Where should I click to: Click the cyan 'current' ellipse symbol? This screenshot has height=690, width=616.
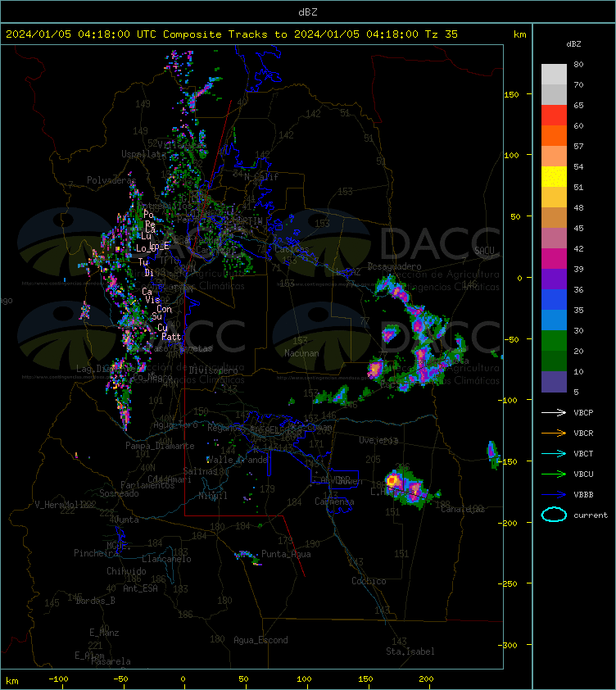click(x=554, y=515)
